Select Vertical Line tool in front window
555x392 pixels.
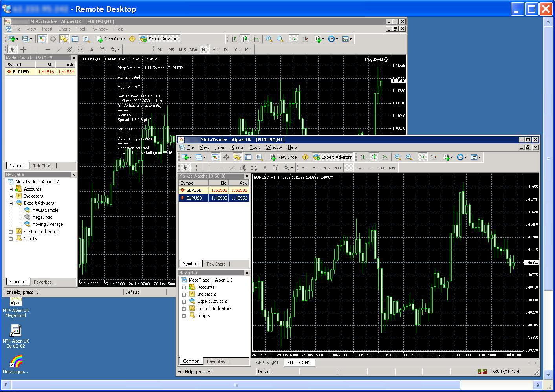[x=210, y=168]
